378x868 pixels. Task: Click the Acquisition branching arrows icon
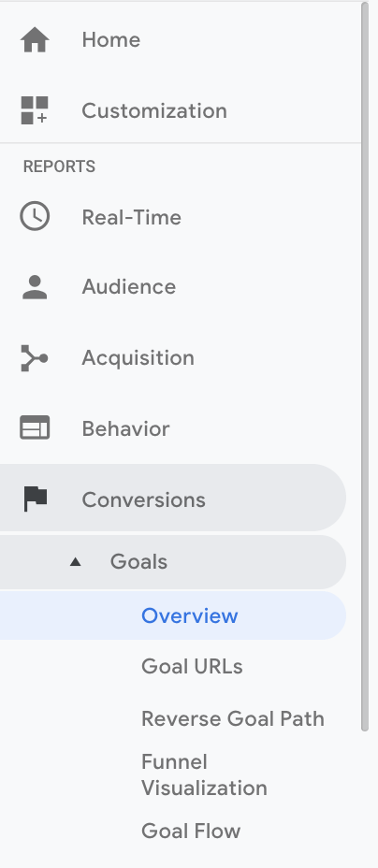pos(35,357)
